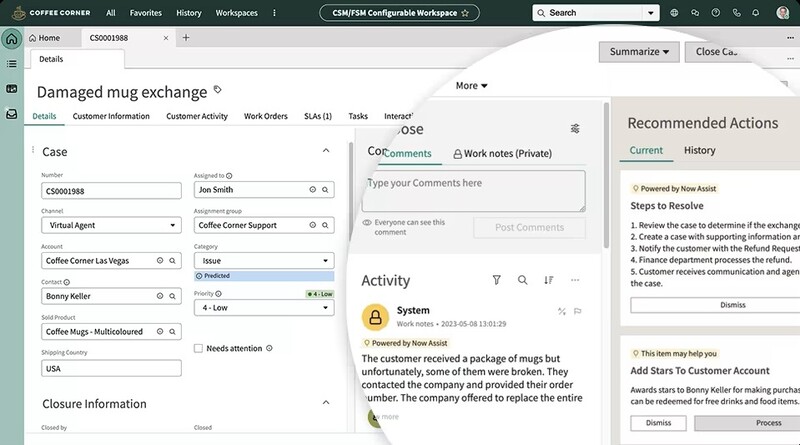Open the Channel dropdown
The width and height of the screenshot is (800, 445).
111,226
